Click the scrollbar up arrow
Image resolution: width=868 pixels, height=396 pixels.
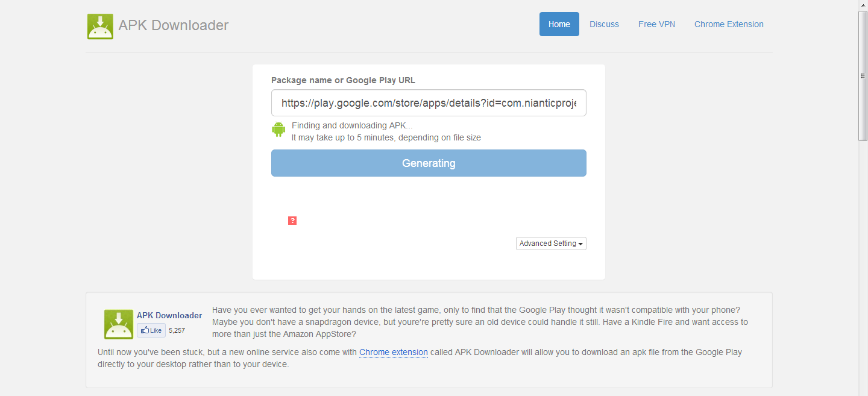[x=863, y=5]
